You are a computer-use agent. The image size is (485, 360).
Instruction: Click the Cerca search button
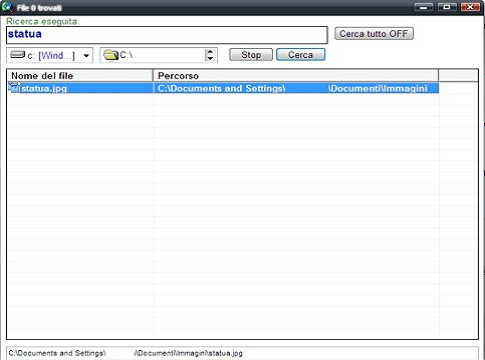coord(301,55)
